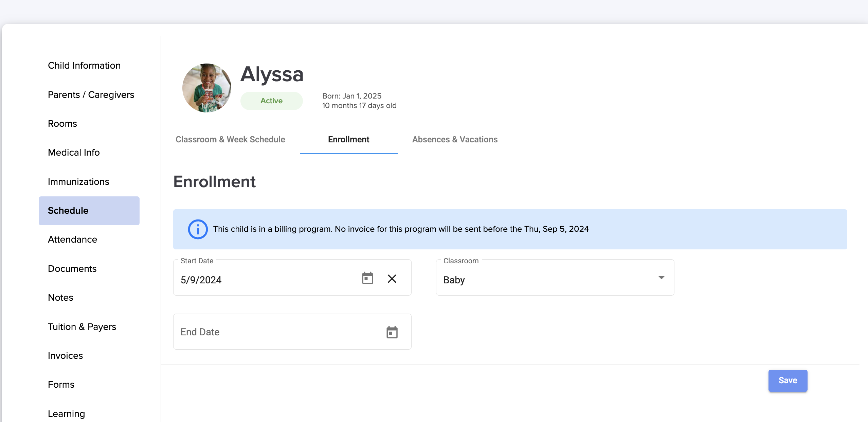868x422 pixels.
Task: Open the Invoices sidebar section
Action: click(x=65, y=356)
